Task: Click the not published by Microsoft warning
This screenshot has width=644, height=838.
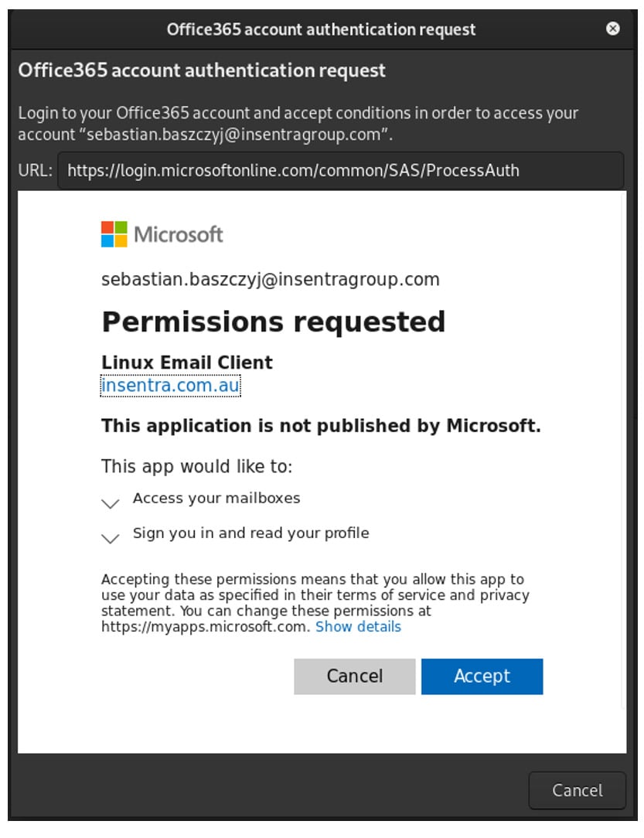Action: (x=321, y=426)
